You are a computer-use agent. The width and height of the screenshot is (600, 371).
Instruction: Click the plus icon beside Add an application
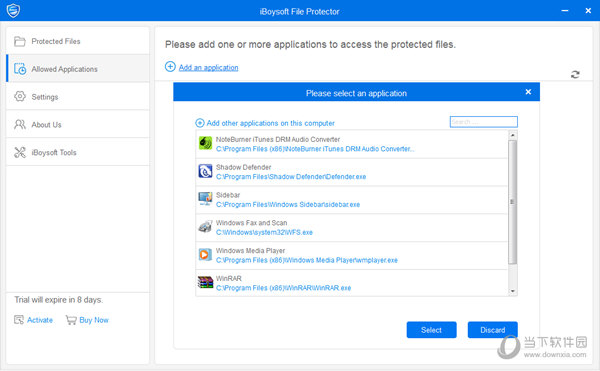[x=170, y=67]
